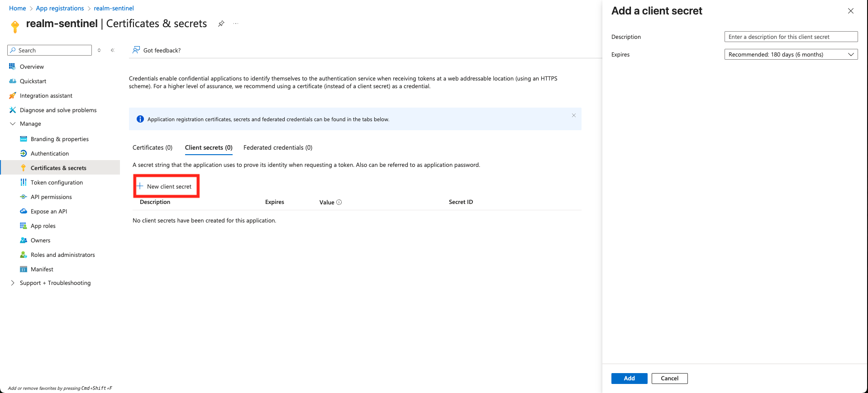Expand Support + Troubleshooting section

13,283
